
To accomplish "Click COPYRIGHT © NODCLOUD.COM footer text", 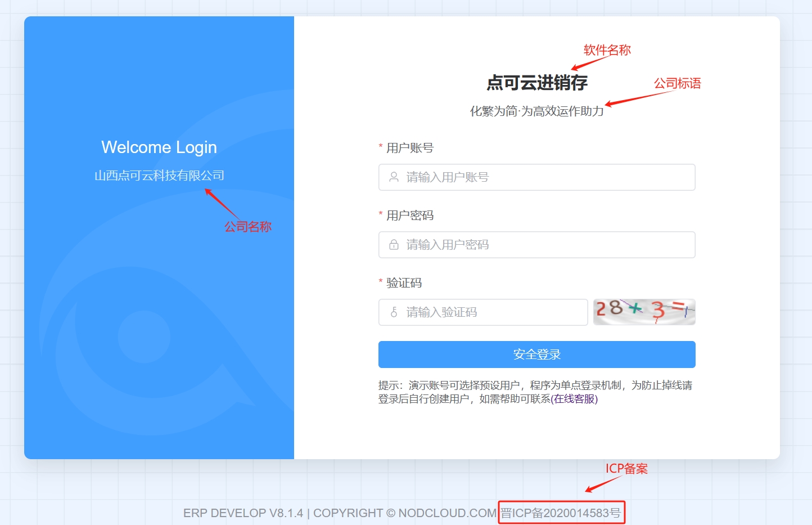I will click(405, 513).
